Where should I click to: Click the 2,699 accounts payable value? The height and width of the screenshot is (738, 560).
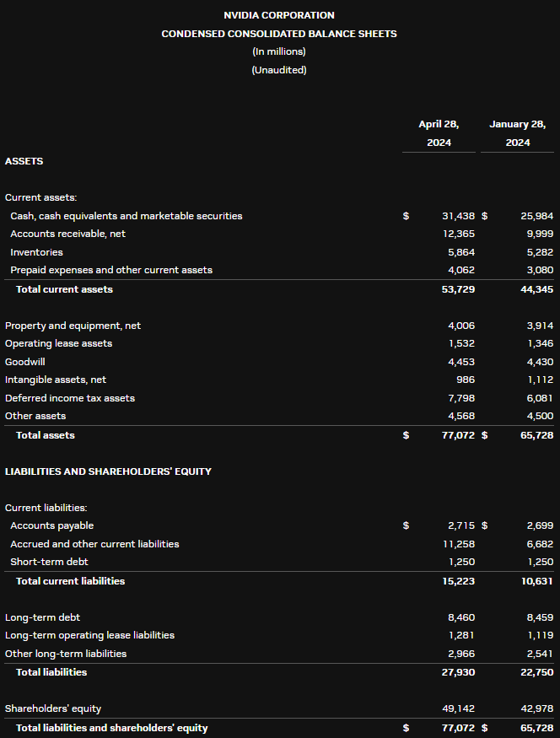click(x=540, y=525)
